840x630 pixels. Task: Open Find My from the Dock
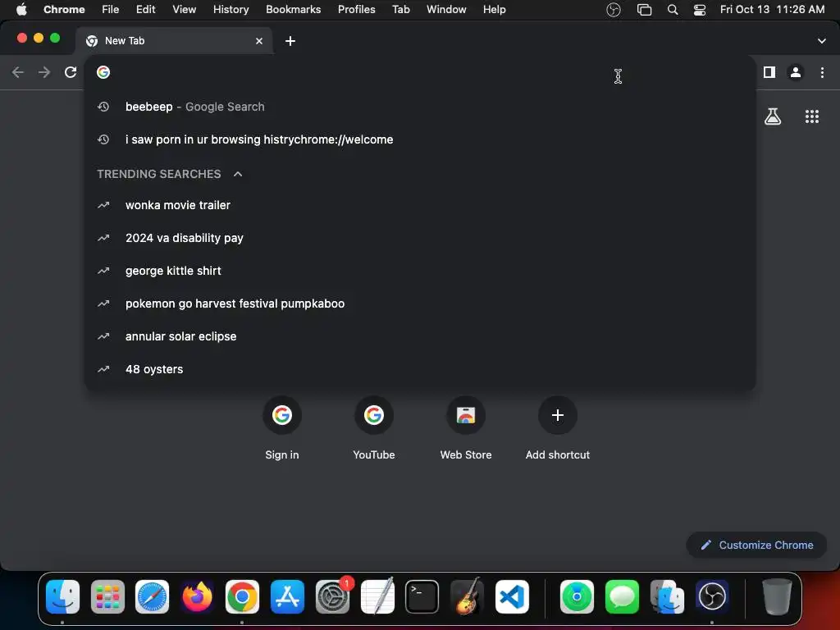pos(577,596)
